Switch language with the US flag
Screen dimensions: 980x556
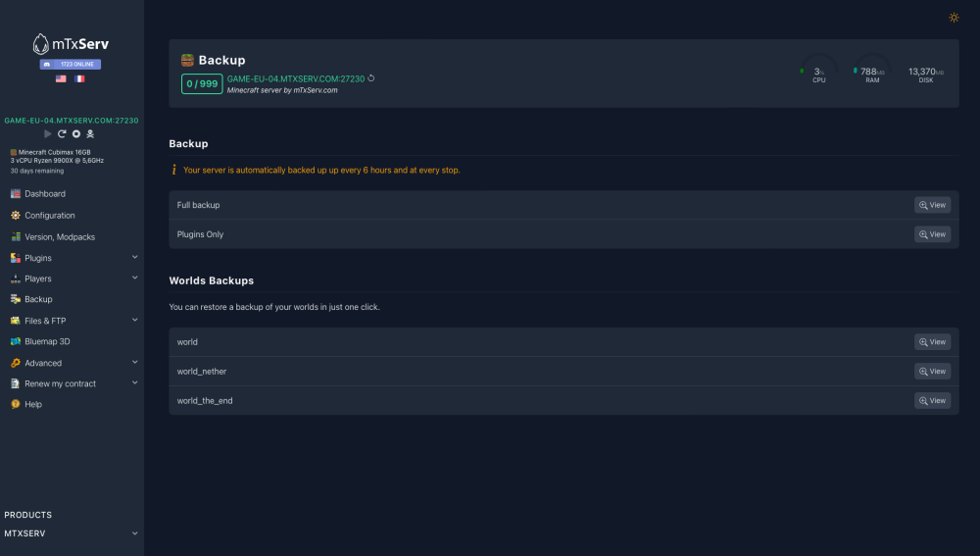point(61,78)
